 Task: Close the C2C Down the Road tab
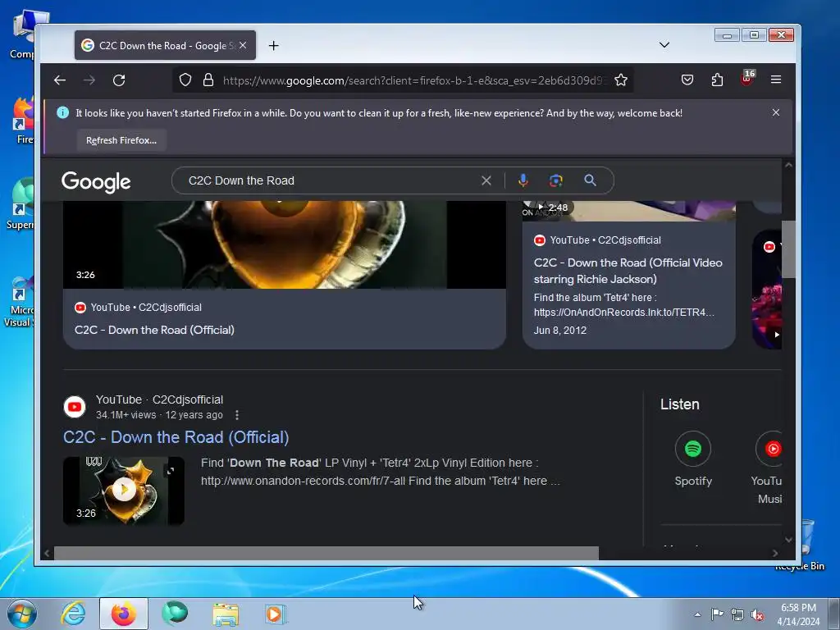coord(243,46)
